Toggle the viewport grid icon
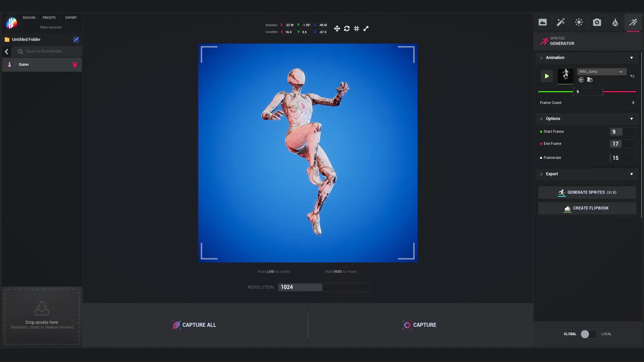This screenshot has height=362, width=644. pyautogui.click(x=357, y=29)
